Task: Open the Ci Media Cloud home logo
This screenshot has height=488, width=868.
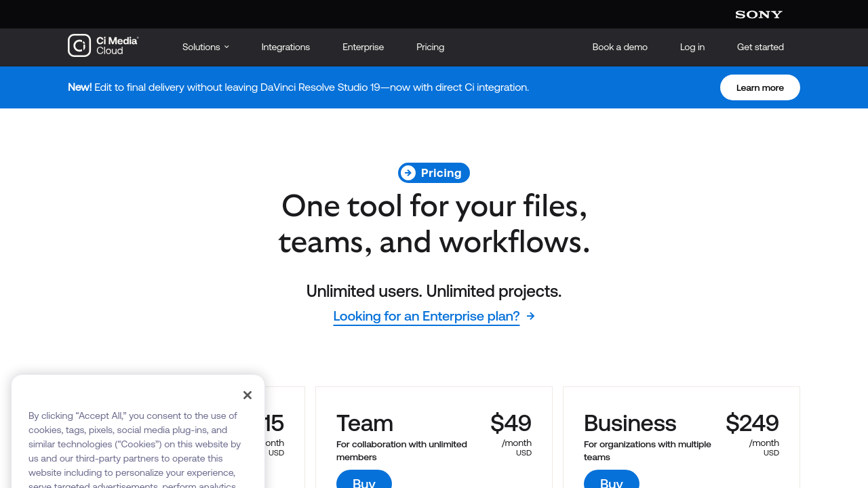Action: (103, 45)
